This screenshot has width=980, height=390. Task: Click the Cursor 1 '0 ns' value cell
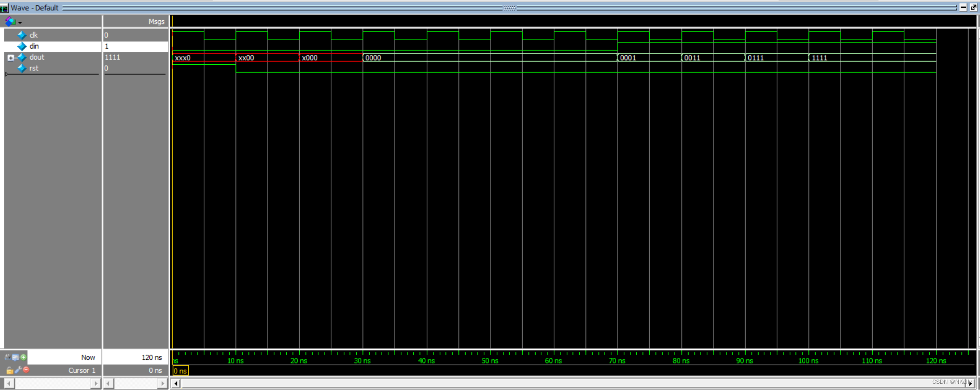pos(136,370)
